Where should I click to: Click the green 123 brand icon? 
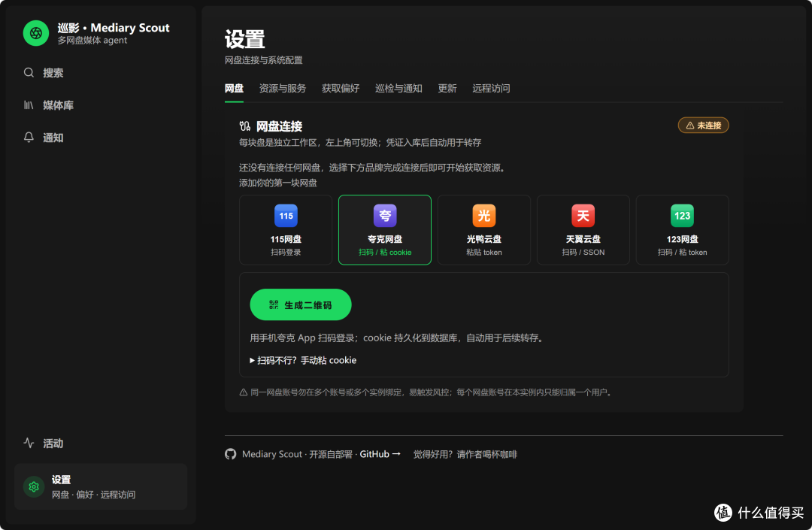pyautogui.click(x=683, y=216)
